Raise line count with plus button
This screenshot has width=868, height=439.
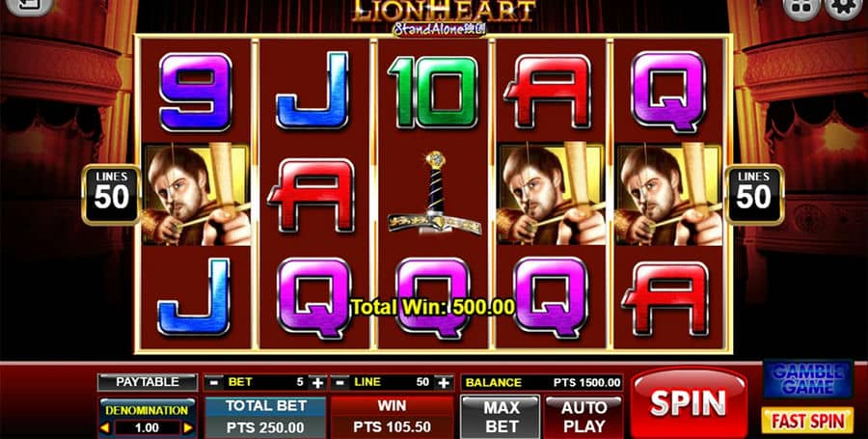click(444, 382)
